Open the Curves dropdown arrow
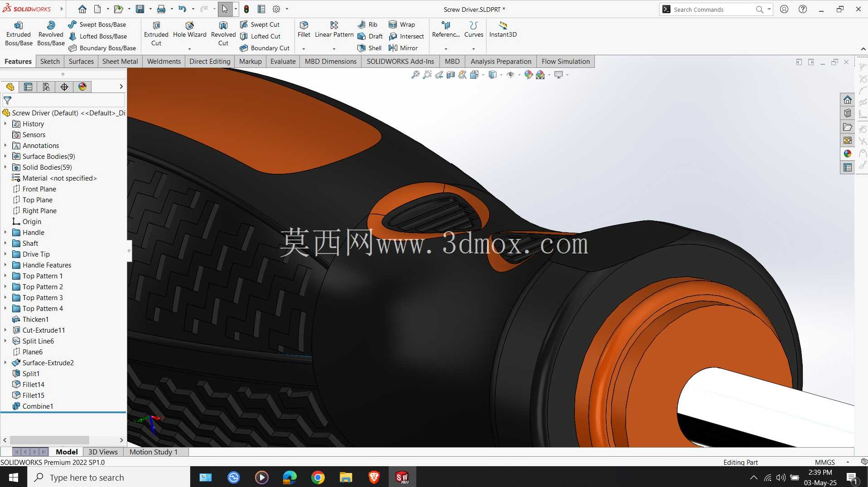This screenshot has width=868, height=487. click(473, 48)
